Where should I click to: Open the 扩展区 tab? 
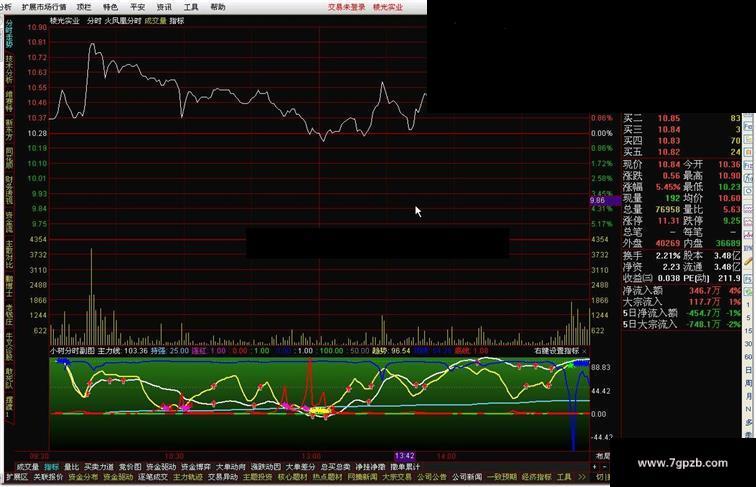(17, 477)
